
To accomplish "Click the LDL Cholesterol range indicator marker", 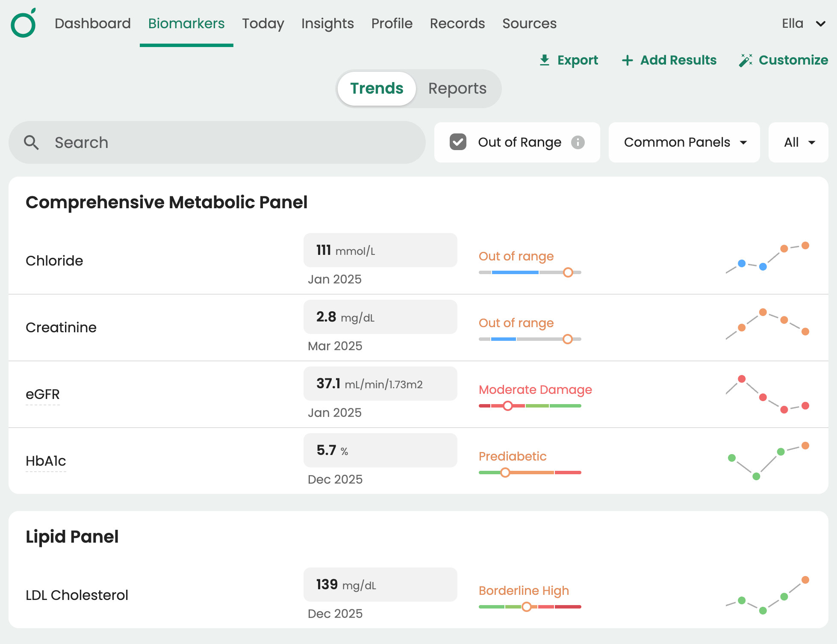I will pyautogui.click(x=527, y=606).
